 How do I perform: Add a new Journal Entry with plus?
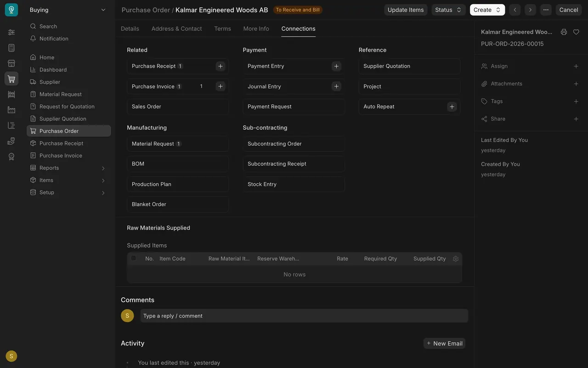(336, 86)
